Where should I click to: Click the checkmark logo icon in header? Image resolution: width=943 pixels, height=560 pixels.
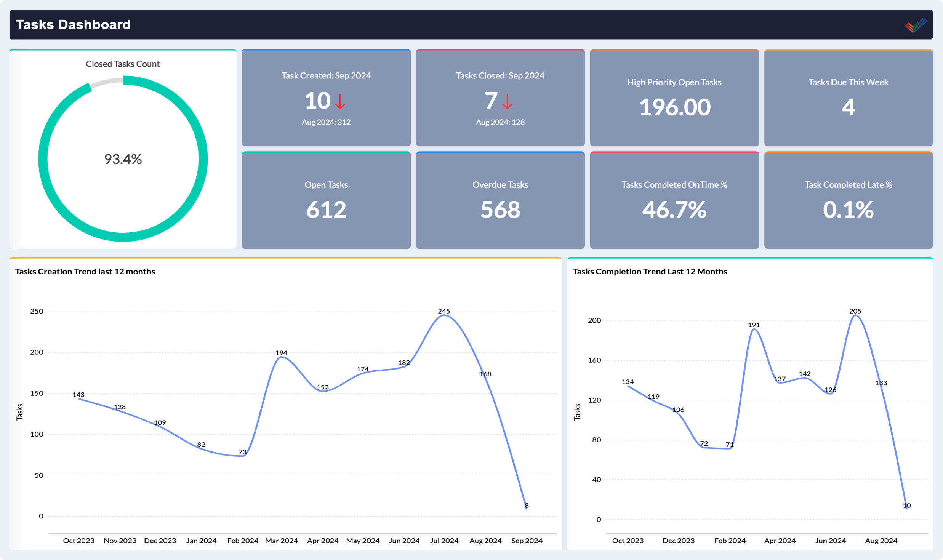click(916, 25)
